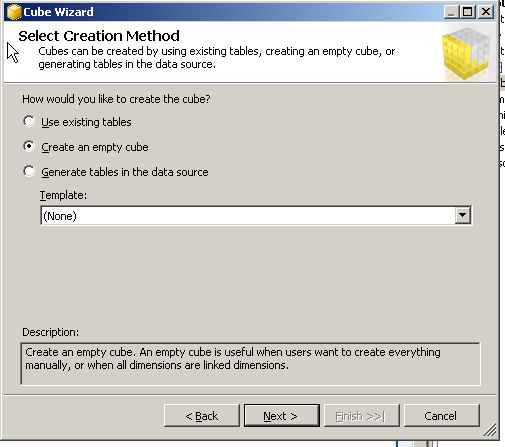Click the Cube Wizard title bar text

coord(58,12)
